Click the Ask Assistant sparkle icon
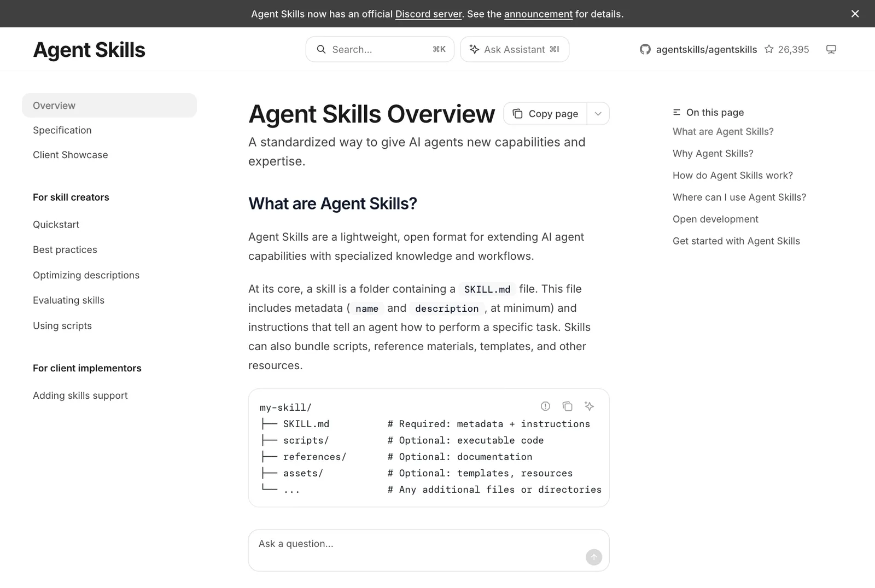875x588 pixels. (x=475, y=49)
